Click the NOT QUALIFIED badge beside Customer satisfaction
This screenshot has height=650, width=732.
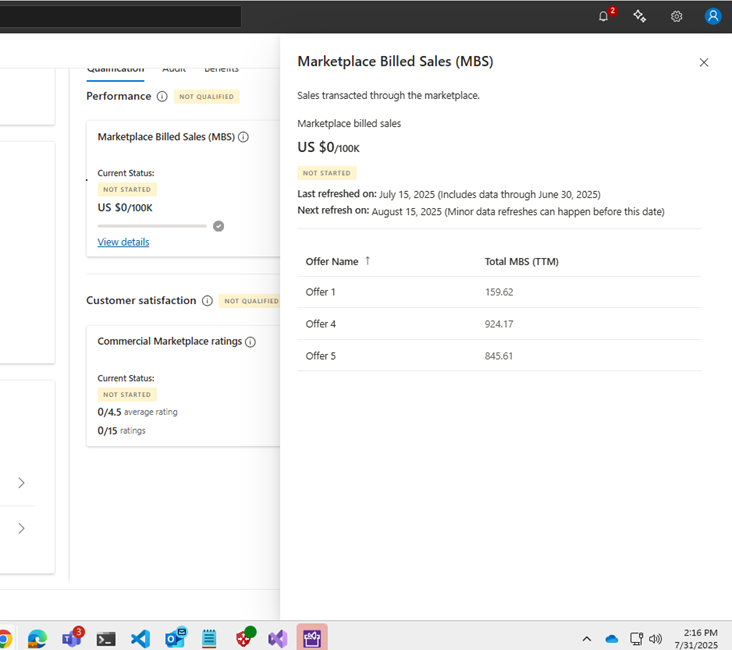(x=250, y=301)
